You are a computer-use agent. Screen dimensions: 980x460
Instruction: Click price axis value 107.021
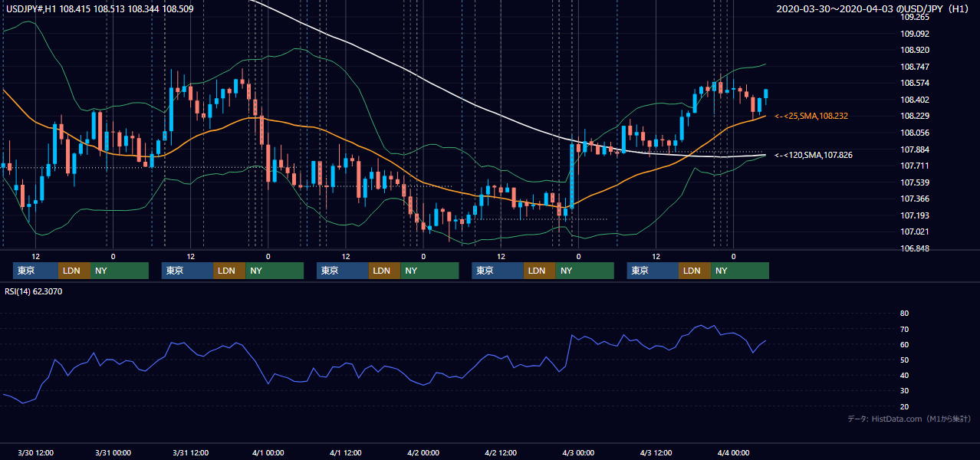pyautogui.click(x=915, y=232)
